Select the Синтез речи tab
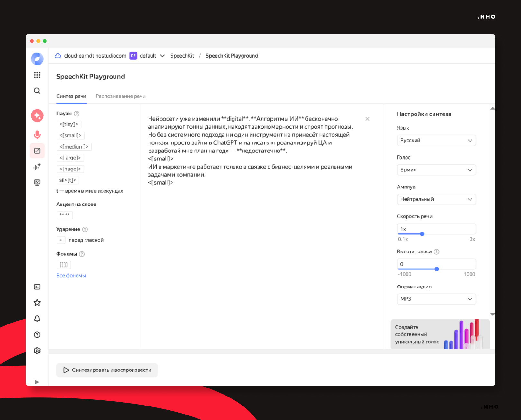Image resolution: width=521 pixels, height=420 pixels. (x=71, y=96)
